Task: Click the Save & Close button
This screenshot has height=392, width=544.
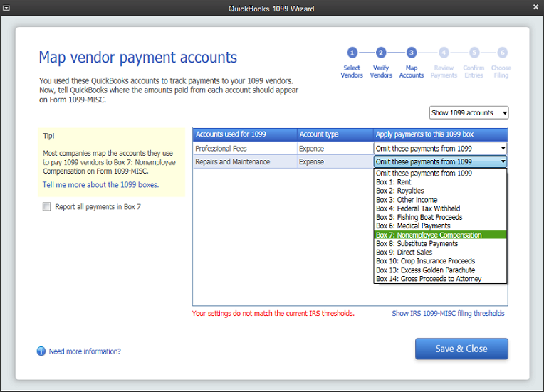Action: coord(461,349)
